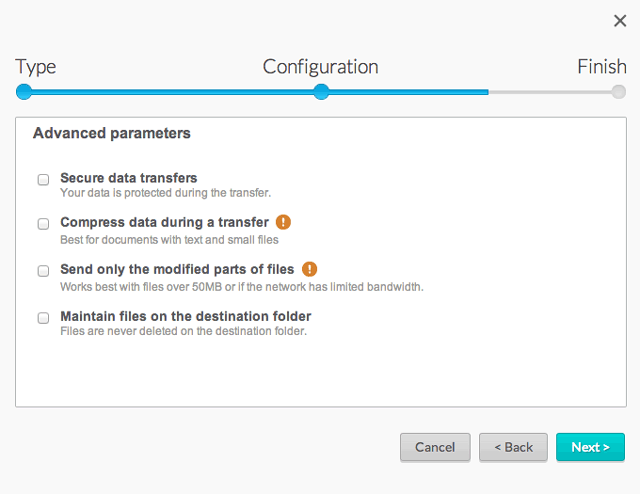This screenshot has width=640, height=494.
Task: Click the grey Finish step circle marker
Action: [x=619, y=92]
